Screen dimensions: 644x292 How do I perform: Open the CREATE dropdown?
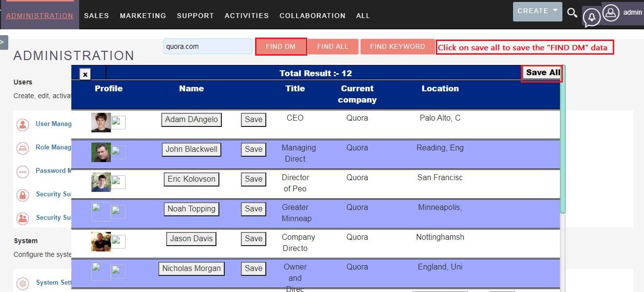(537, 11)
